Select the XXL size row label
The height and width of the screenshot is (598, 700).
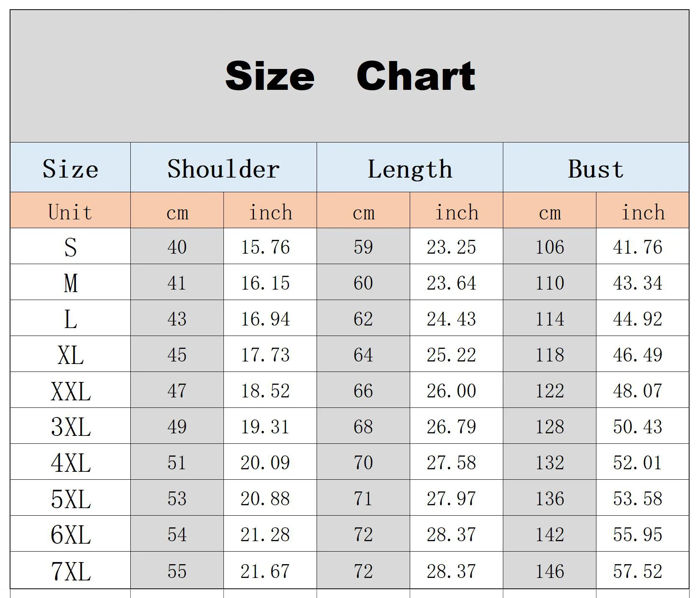(70, 392)
